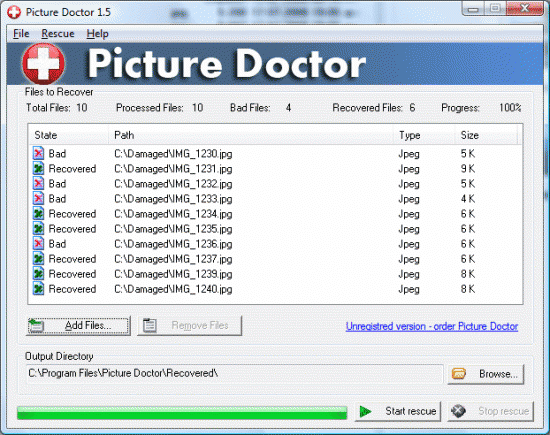Click the Recovered status icon for IMG_1237.jpg

[x=38, y=259]
